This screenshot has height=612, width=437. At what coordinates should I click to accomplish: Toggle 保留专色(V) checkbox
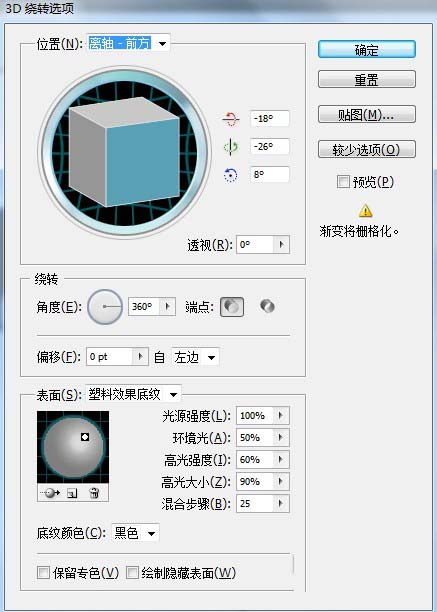tap(43, 573)
